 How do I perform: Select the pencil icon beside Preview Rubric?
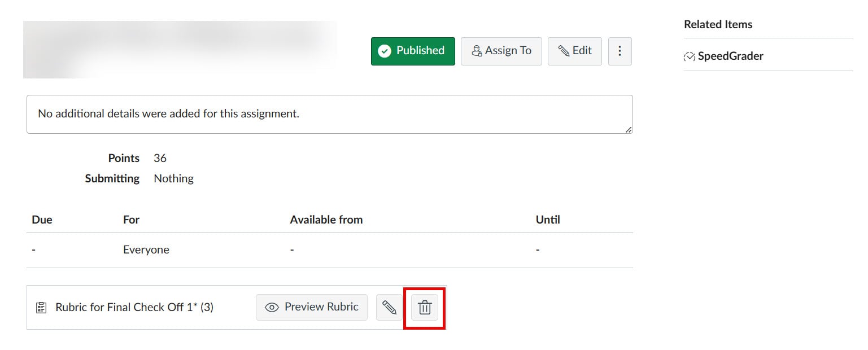[390, 307]
